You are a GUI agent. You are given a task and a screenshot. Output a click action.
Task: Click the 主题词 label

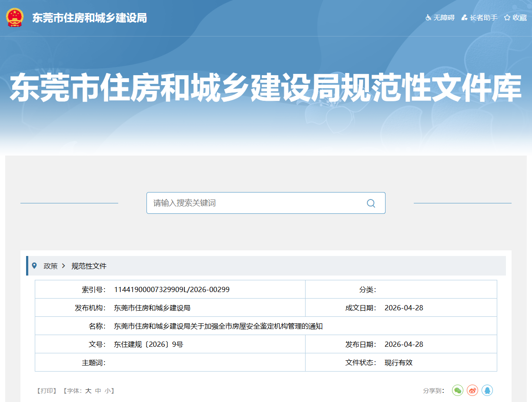point(93,362)
